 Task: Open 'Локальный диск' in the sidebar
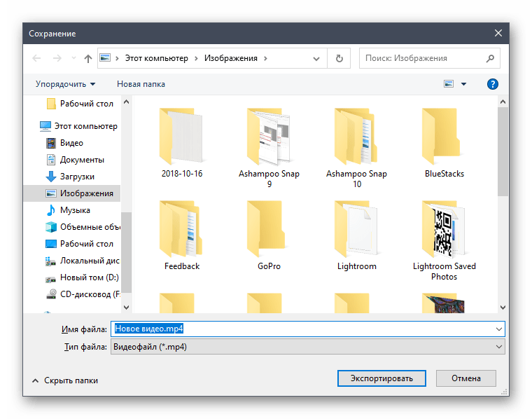83,261
